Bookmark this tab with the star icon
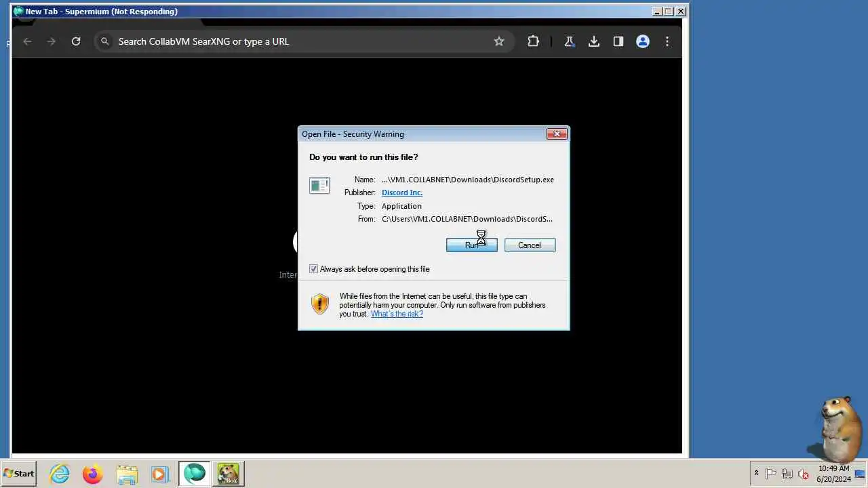The height and width of the screenshot is (488, 868). [499, 41]
